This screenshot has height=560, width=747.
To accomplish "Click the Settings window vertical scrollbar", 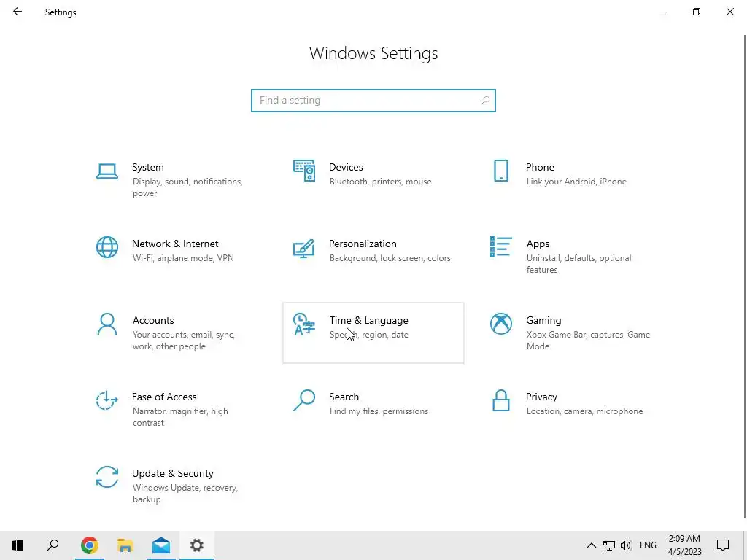I will coord(744,276).
